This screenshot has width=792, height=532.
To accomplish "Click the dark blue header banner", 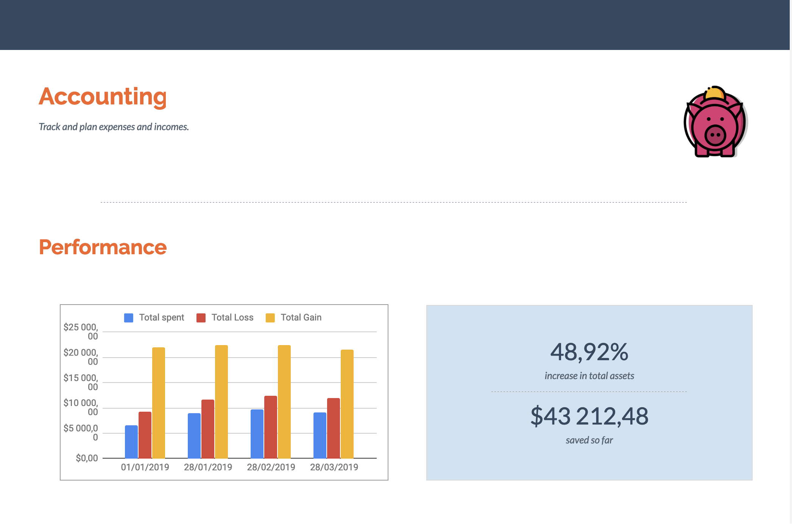I will tap(396, 25).
